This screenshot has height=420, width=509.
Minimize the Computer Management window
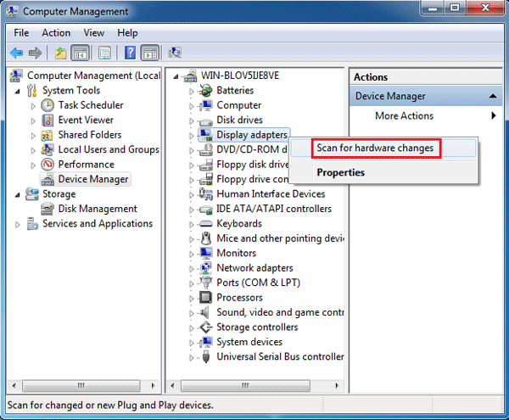tap(433, 8)
